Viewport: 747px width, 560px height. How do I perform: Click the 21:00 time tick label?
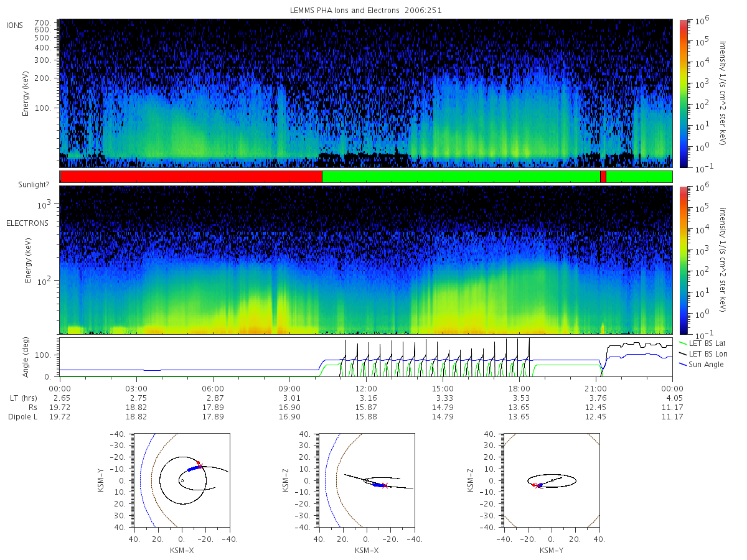(x=596, y=389)
